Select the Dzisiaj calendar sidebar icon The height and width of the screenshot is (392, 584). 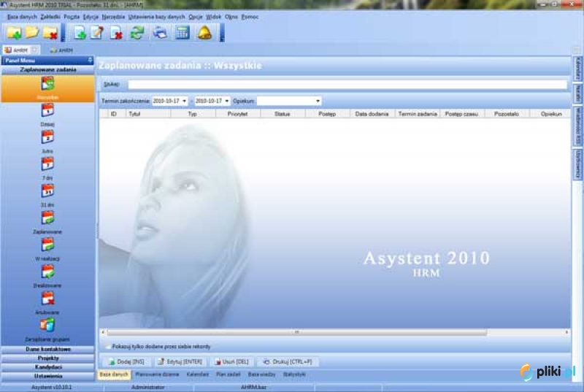[x=47, y=110]
